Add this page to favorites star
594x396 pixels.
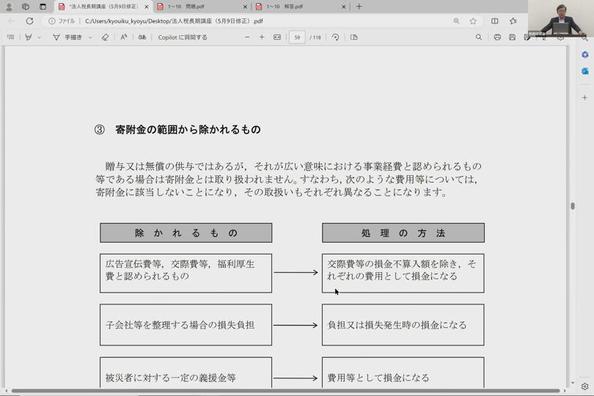coord(473,21)
